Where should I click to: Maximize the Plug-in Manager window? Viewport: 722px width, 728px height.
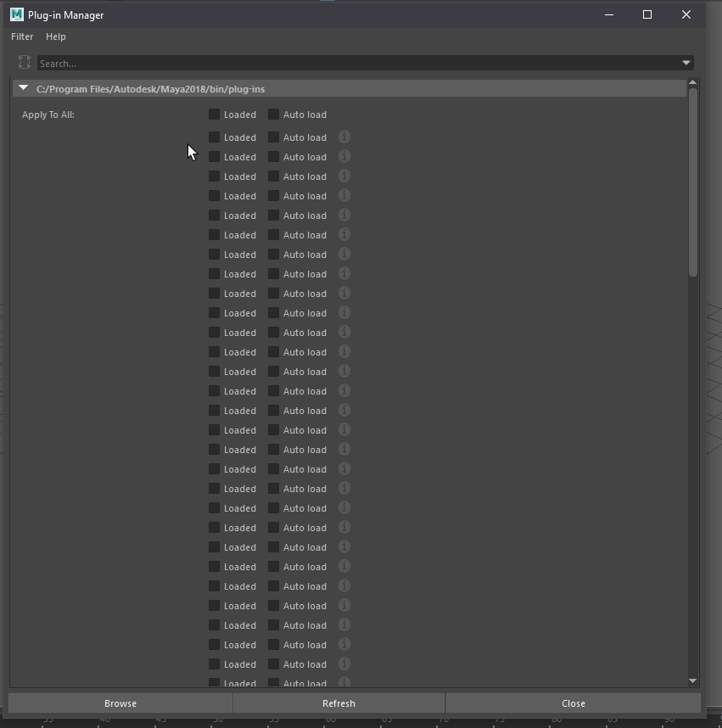coord(647,15)
